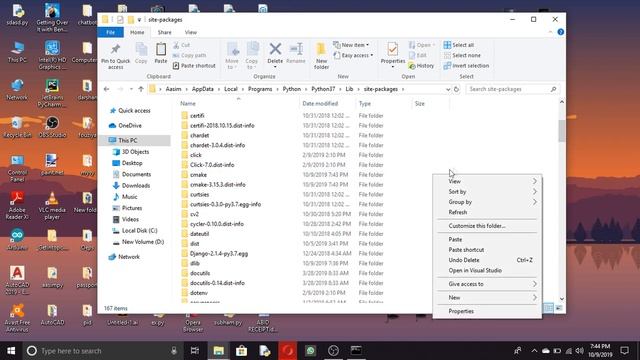The width and height of the screenshot is (640, 360).
Task: Open WhatsApp from the taskbar
Action: pos(310,351)
